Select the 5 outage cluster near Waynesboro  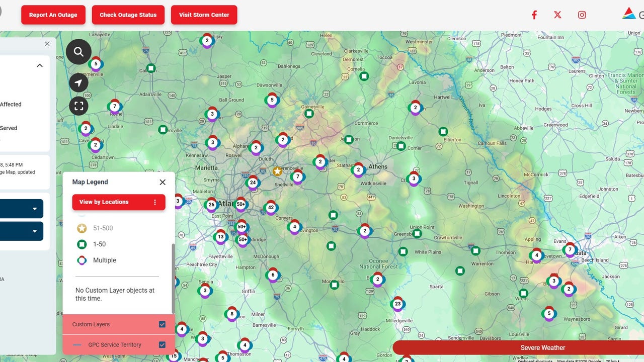point(549,314)
